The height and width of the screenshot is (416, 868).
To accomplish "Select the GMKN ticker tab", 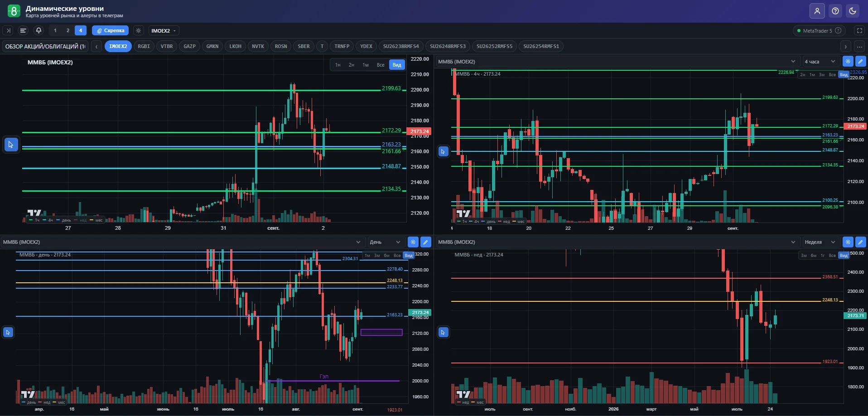I will pyautogui.click(x=212, y=46).
